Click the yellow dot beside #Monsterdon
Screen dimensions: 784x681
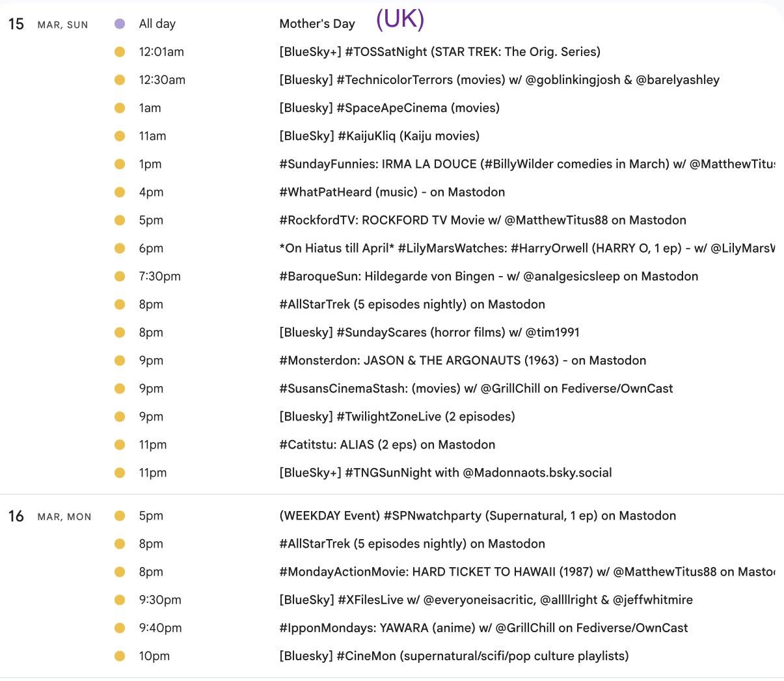point(120,360)
